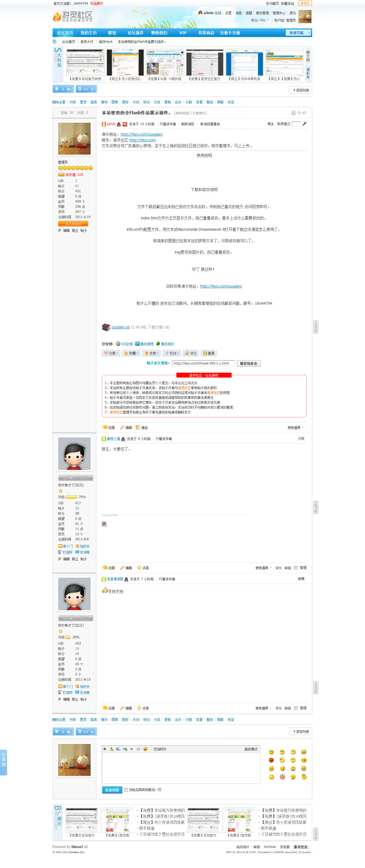Open the VIP nav tab
365x868 pixels.
[183, 33]
